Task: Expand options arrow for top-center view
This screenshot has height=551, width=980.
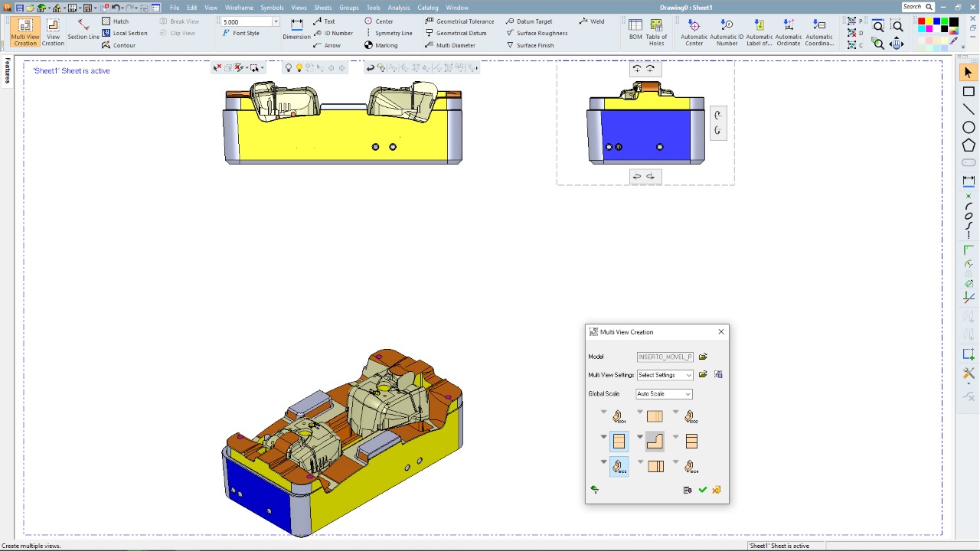Action: click(x=640, y=412)
